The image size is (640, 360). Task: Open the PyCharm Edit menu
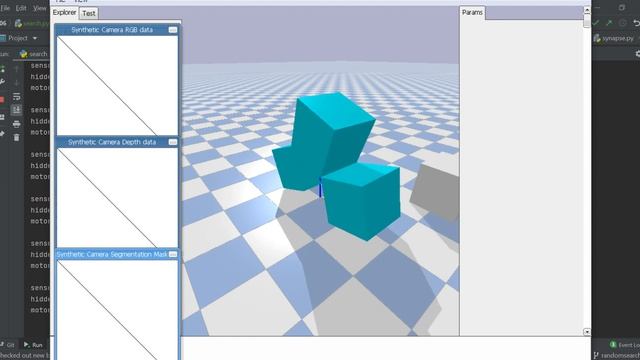coord(21,8)
